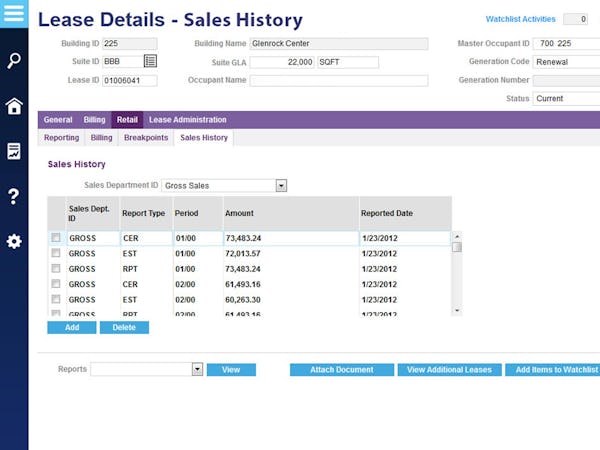Open settings gear in sidebar

(14, 241)
